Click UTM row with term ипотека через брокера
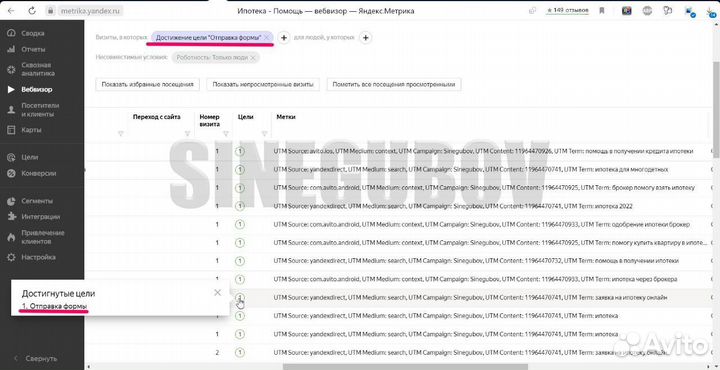The height and width of the screenshot is (370, 720). [475, 279]
